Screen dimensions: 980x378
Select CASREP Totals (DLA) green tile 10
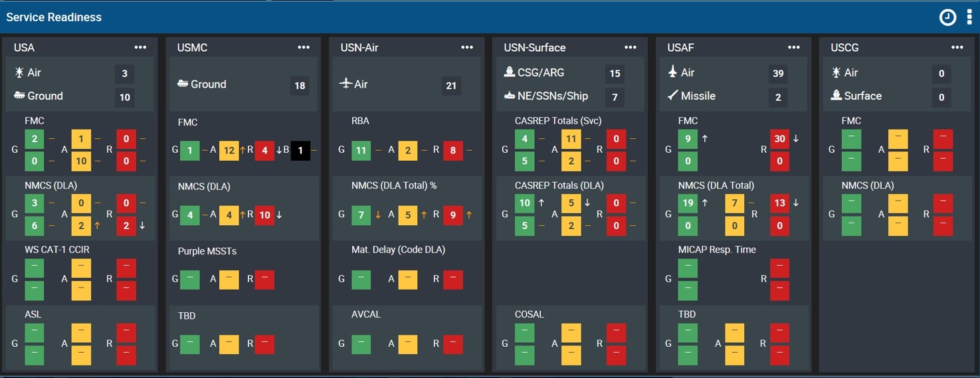click(x=524, y=203)
